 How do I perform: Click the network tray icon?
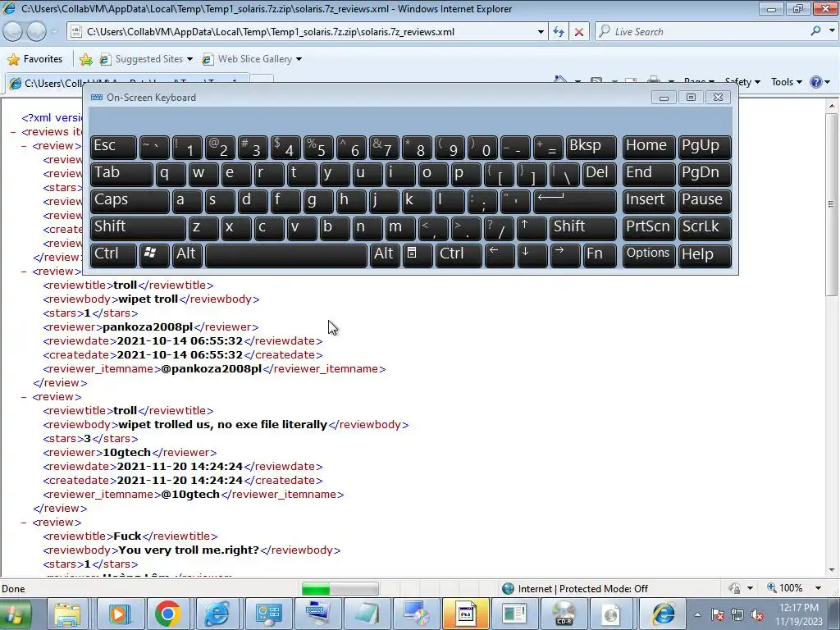737,615
